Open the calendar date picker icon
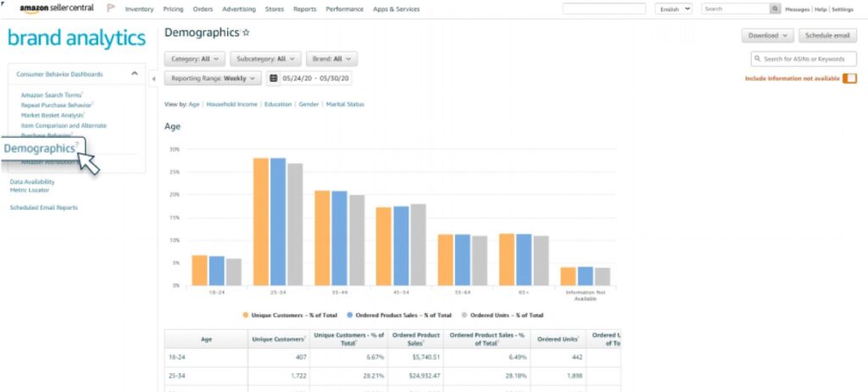The height and width of the screenshot is (392, 868). [x=273, y=79]
